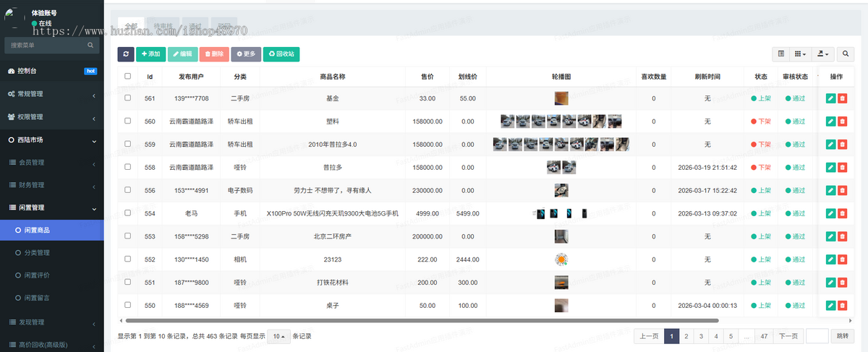Toggle table card view icon
The height and width of the screenshot is (352, 868).
781,53
